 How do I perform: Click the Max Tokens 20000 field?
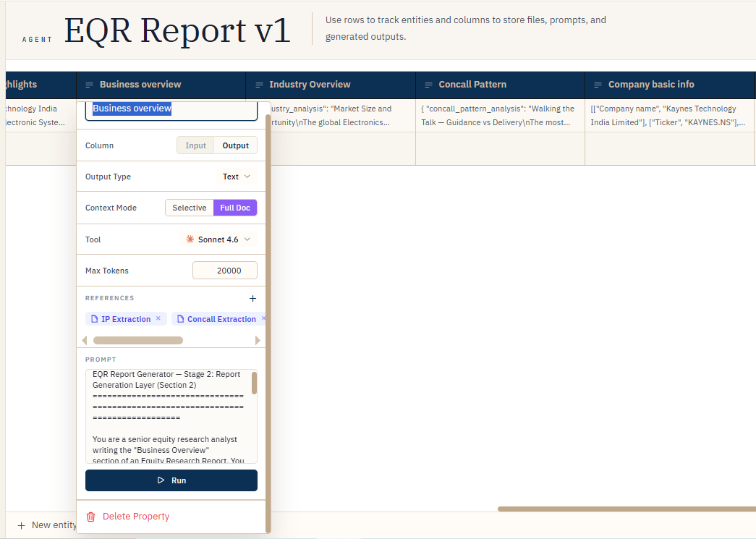point(225,271)
